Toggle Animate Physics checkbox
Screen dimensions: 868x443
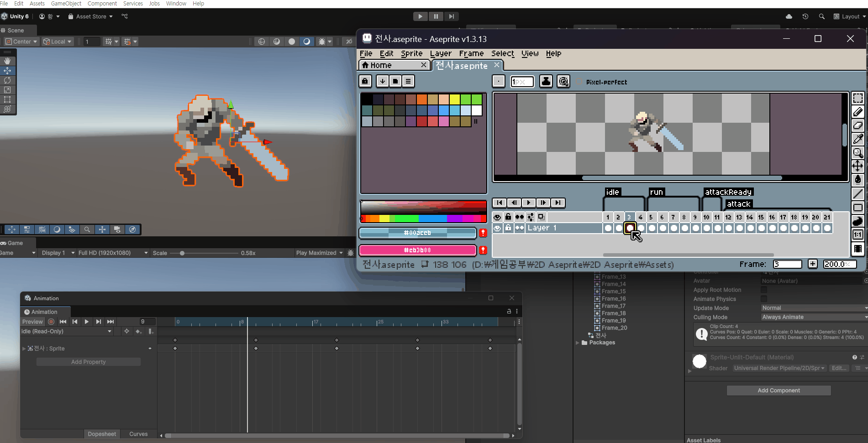point(764,299)
